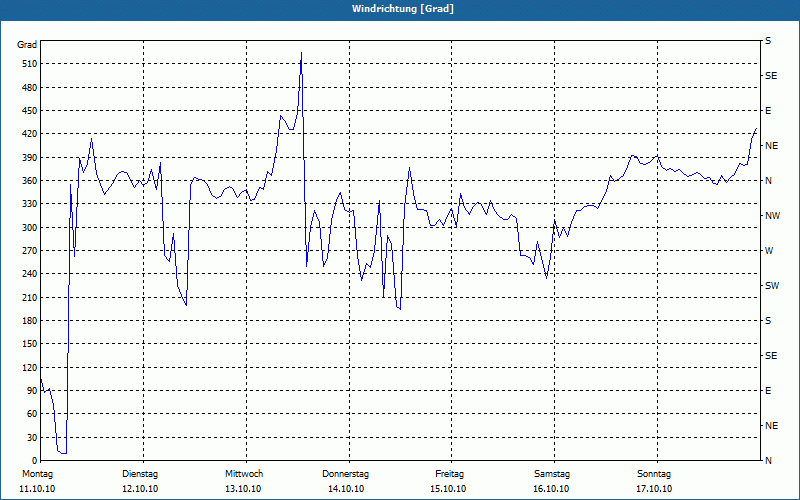Select the date 17.10.10
Image resolution: width=800 pixels, height=500 pixels.
pos(654,489)
